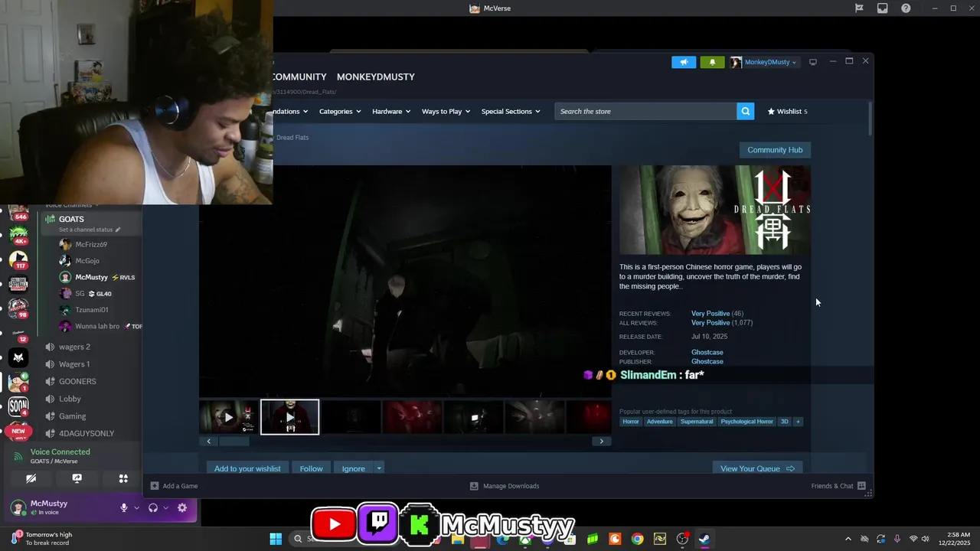Select the Supernatural tag
980x551 pixels.
coord(697,422)
